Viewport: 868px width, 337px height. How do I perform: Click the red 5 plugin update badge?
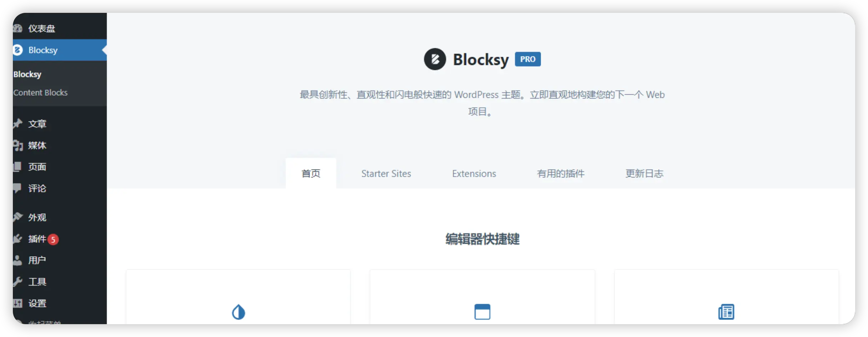pos(53,239)
